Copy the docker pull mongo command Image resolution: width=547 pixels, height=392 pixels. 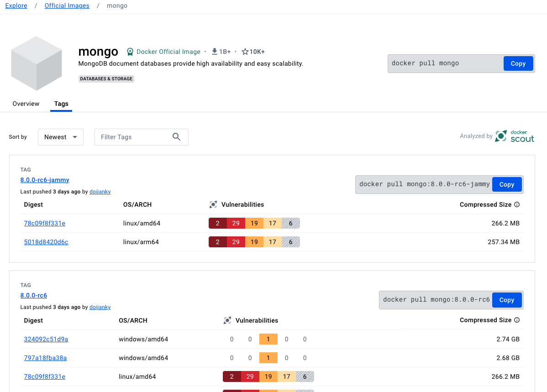[x=518, y=63]
